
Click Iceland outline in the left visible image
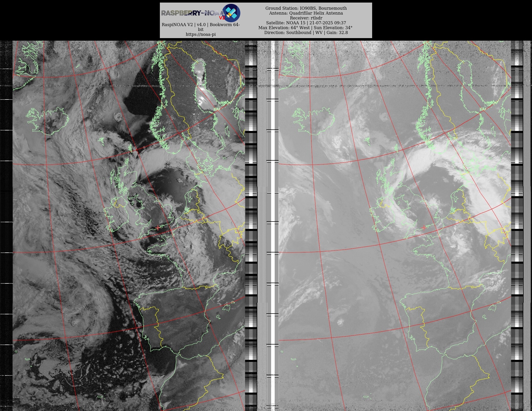coord(48,121)
